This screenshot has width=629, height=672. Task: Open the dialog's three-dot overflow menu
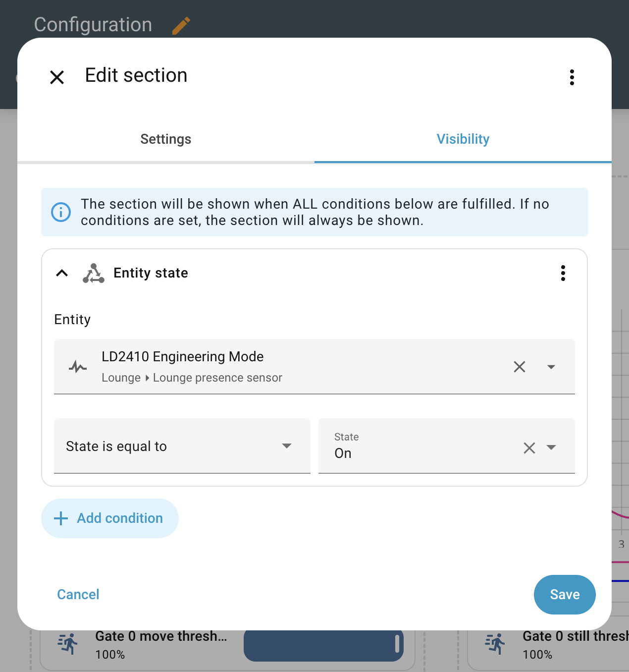click(572, 77)
